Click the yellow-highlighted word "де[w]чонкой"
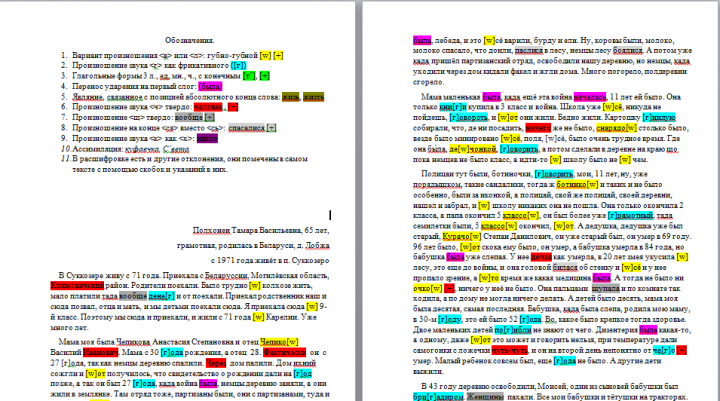Image resolution: width=720 pixels, height=401 pixels. point(473,149)
